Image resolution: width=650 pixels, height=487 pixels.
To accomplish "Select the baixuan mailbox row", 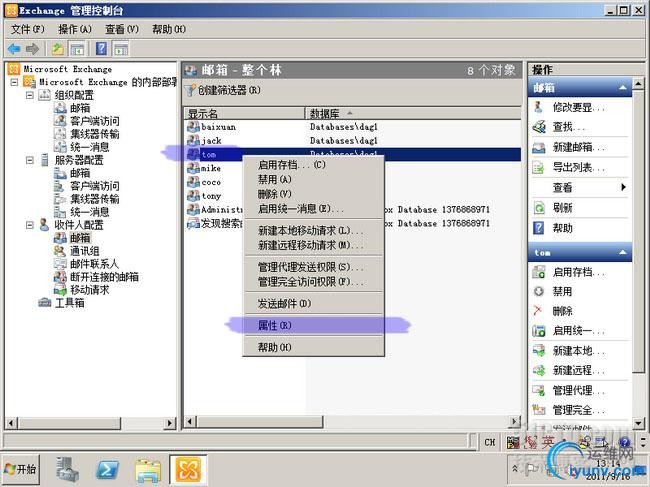I will 352,127.
